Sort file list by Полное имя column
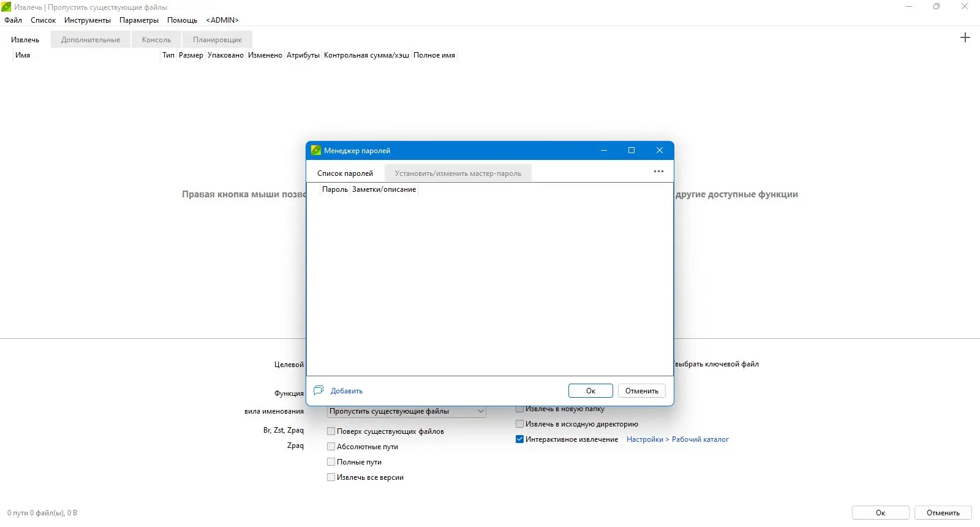Image resolution: width=980 pixels, height=527 pixels. 434,55
